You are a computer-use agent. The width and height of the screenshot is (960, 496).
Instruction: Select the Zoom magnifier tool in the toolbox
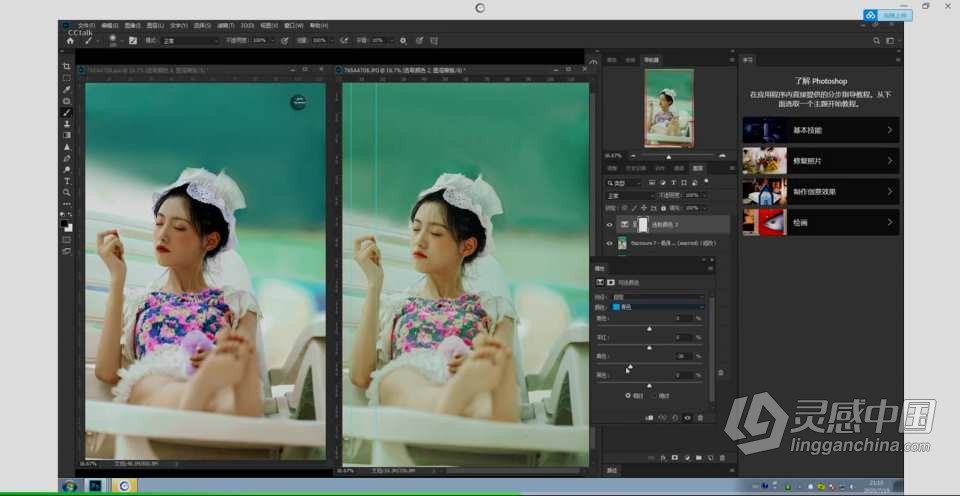coord(67,193)
